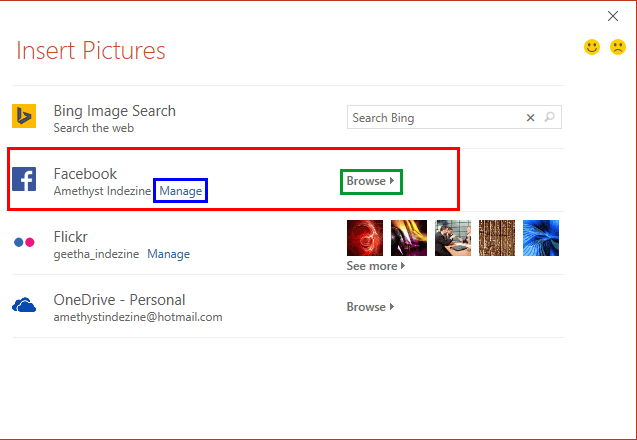Open Manage link for Facebook account

180,191
